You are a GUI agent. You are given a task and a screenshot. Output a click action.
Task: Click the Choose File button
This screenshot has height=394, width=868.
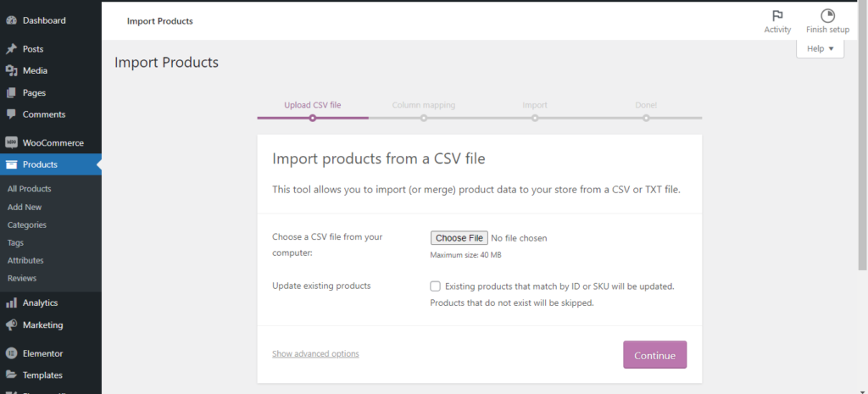[459, 238]
